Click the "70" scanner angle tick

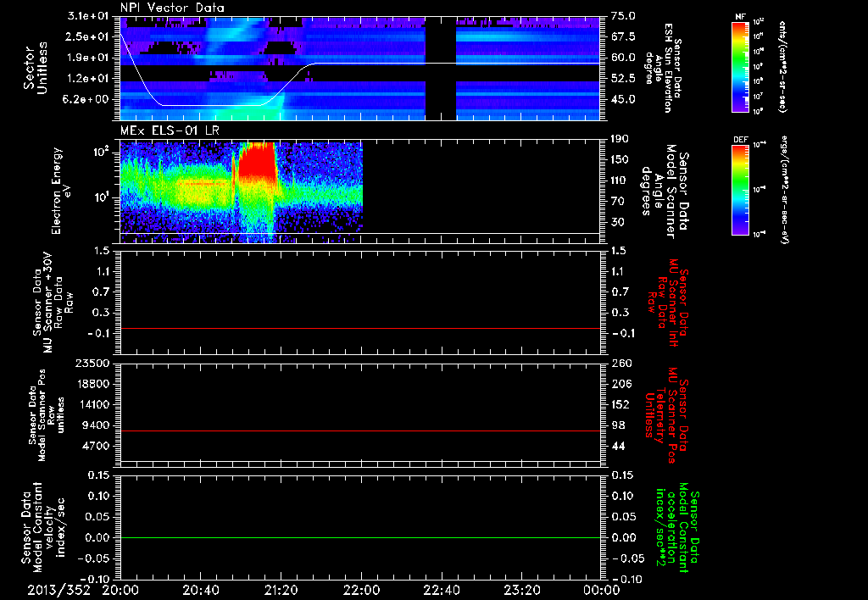617,201
